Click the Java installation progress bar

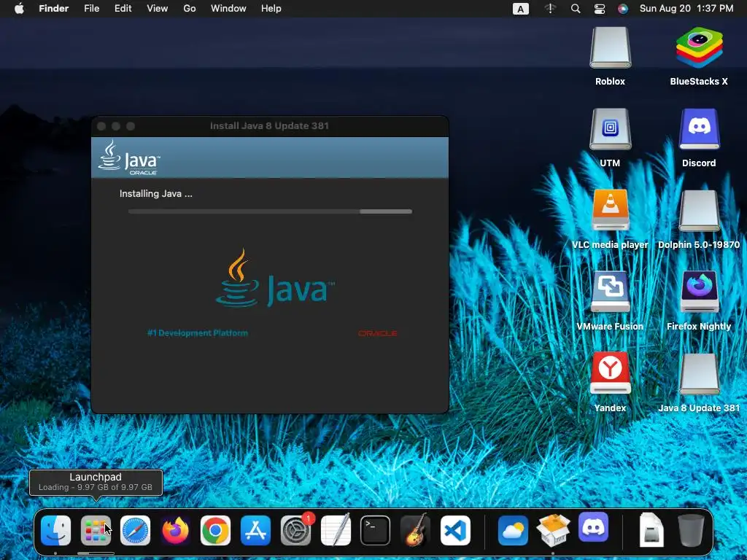pos(270,211)
